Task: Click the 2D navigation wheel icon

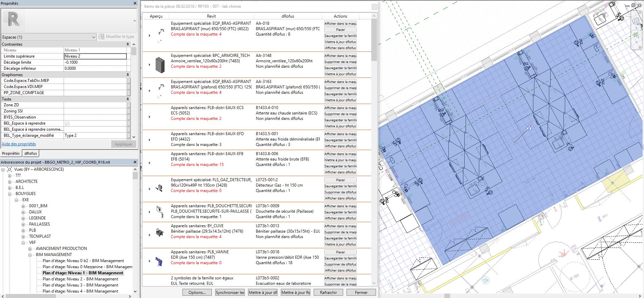Action: pos(637,22)
